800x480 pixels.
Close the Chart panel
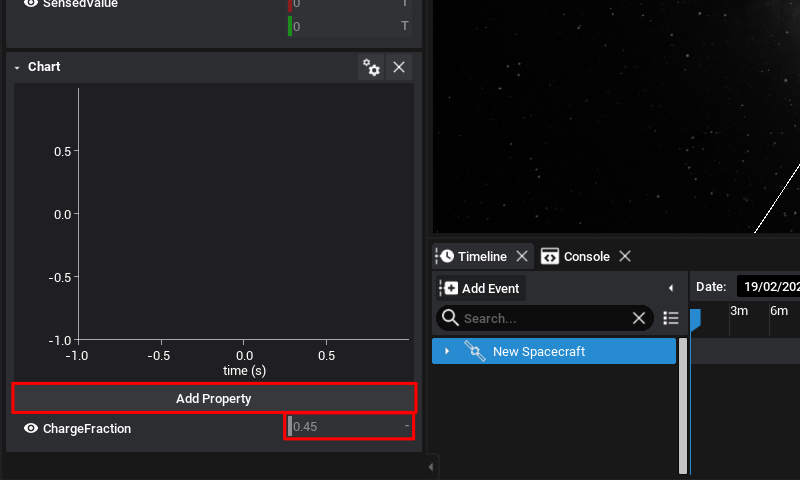coord(399,67)
